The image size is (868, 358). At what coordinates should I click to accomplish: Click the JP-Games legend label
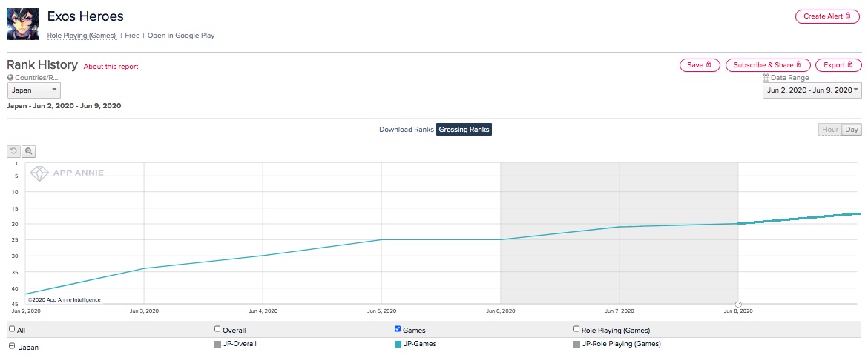click(420, 344)
